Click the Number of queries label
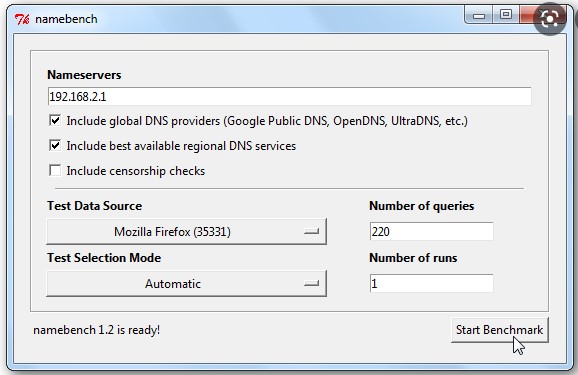The image size is (578, 375). (422, 206)
